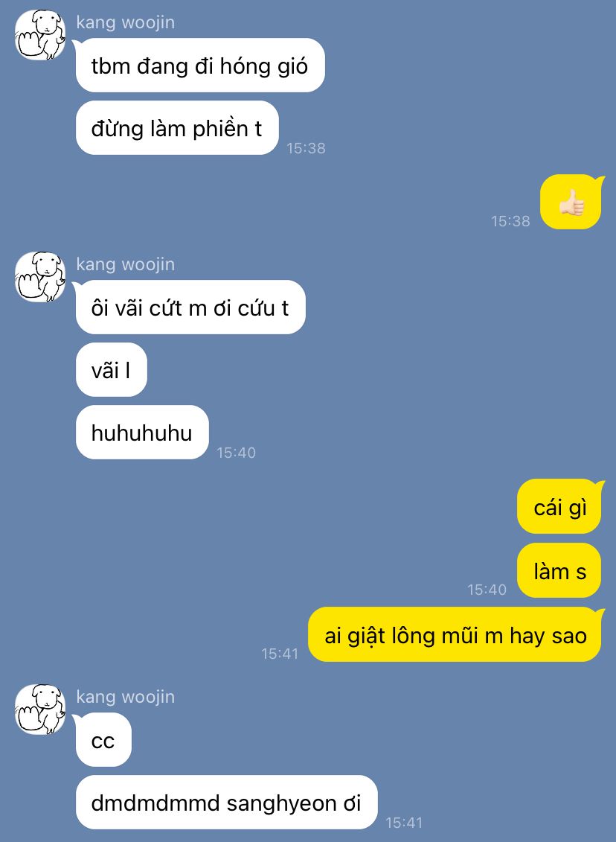Open the first 'kang woojin' sender name
This screenshot has width=616, height=842.
point(126,22)
